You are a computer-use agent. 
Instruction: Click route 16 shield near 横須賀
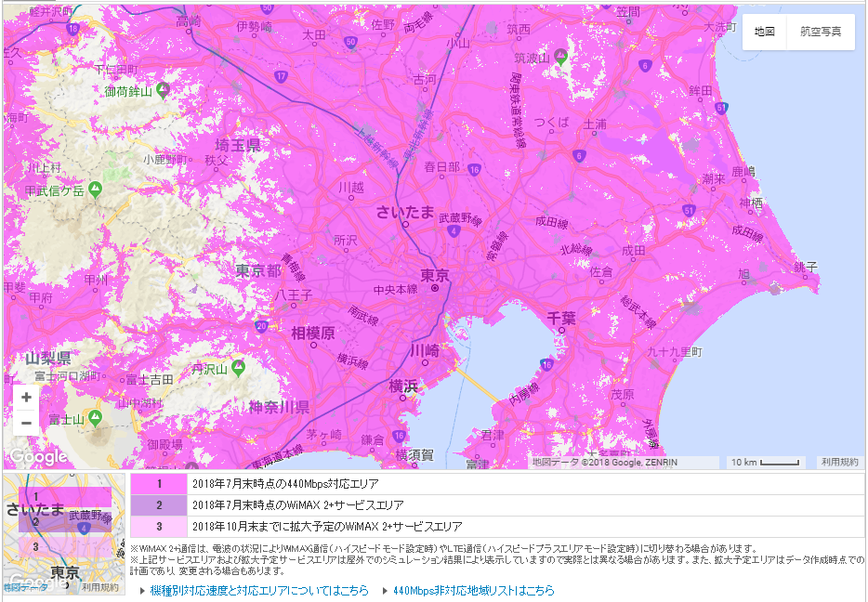399,436
